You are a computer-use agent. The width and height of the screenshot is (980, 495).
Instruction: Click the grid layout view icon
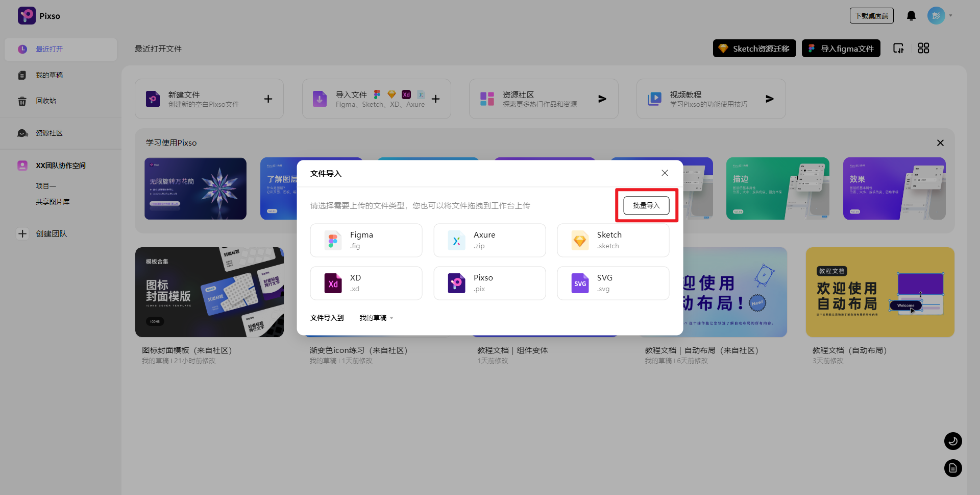(923, 48)
